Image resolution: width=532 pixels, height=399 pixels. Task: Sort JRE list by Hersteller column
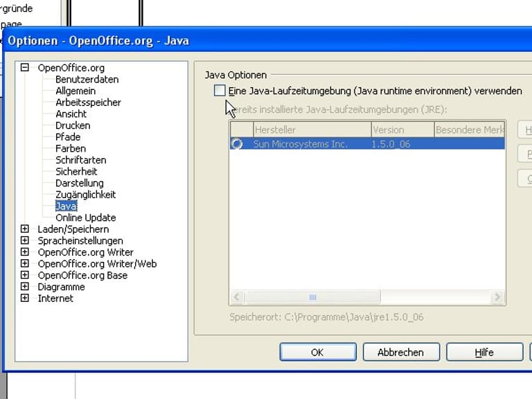pyautogui.click(x=312, y=130)
